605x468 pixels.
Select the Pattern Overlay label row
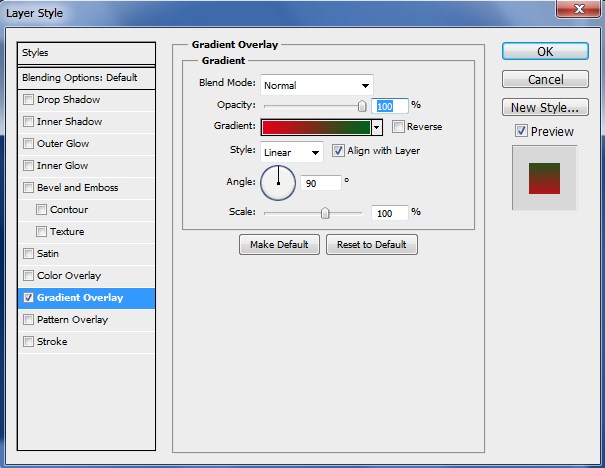[x=86, y=319]
